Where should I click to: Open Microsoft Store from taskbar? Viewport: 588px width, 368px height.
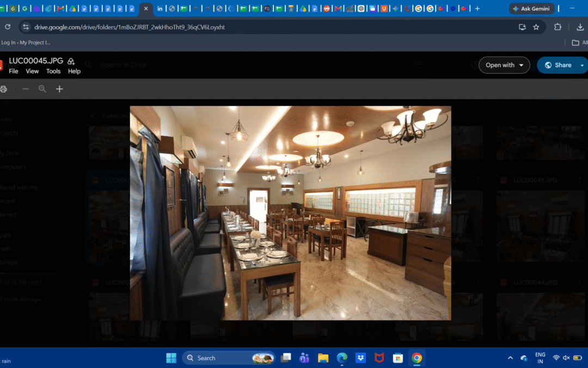tap(398, 358)
